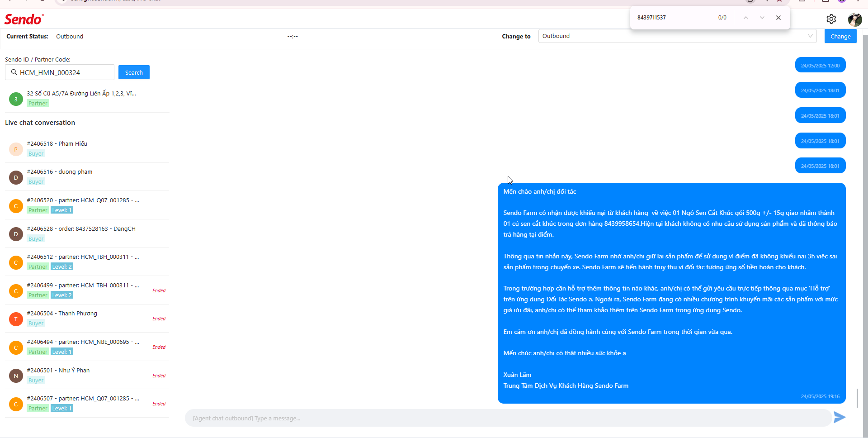Click the Level: 2 tag on chat #2406512
The width and height of the screenshot is (868, 438).
pos(62,267)
